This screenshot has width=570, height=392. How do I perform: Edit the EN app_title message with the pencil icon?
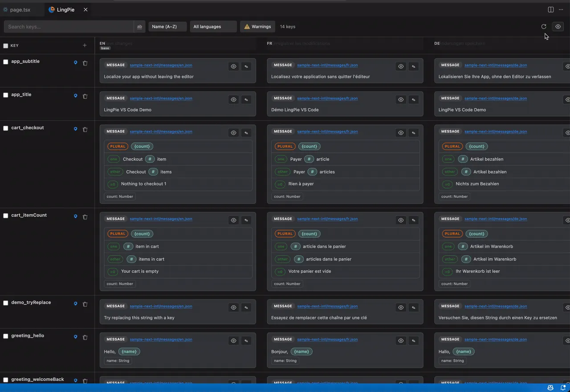tap(246, 100)
